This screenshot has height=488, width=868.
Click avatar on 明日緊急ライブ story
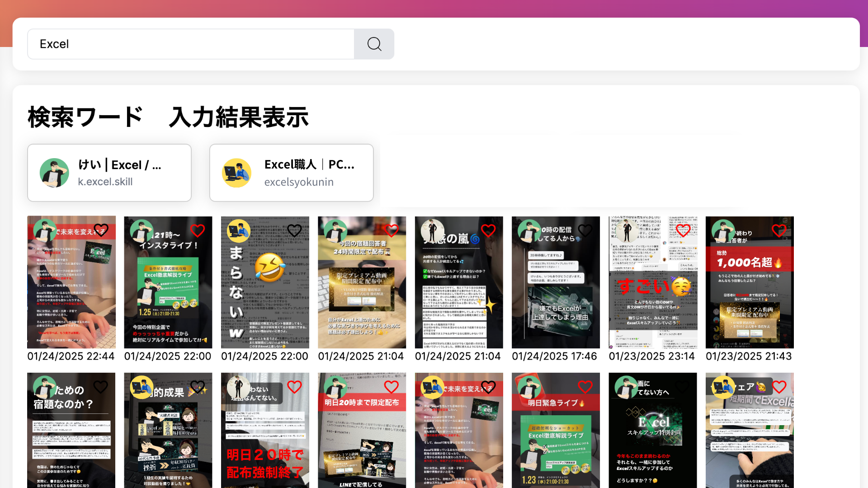tap(529, 387)
